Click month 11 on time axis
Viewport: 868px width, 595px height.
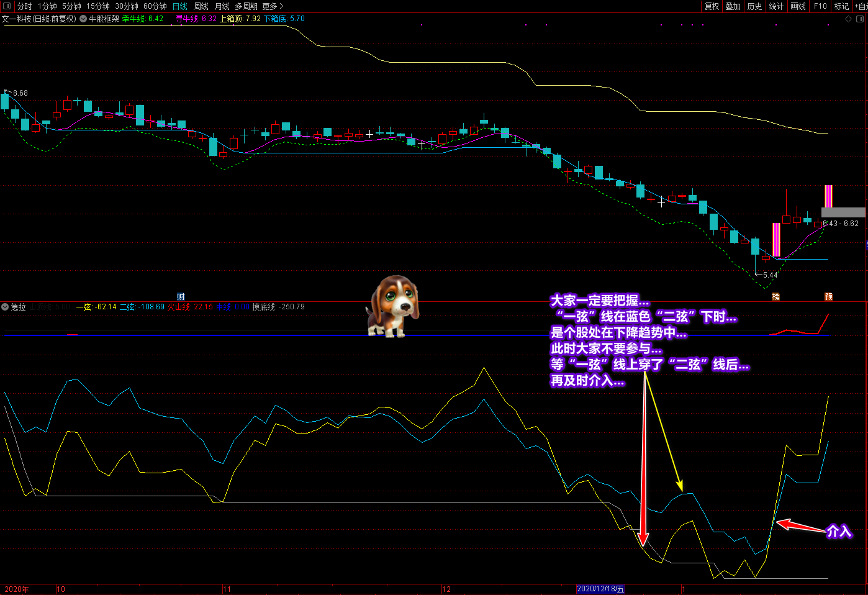tap(227, 589)
